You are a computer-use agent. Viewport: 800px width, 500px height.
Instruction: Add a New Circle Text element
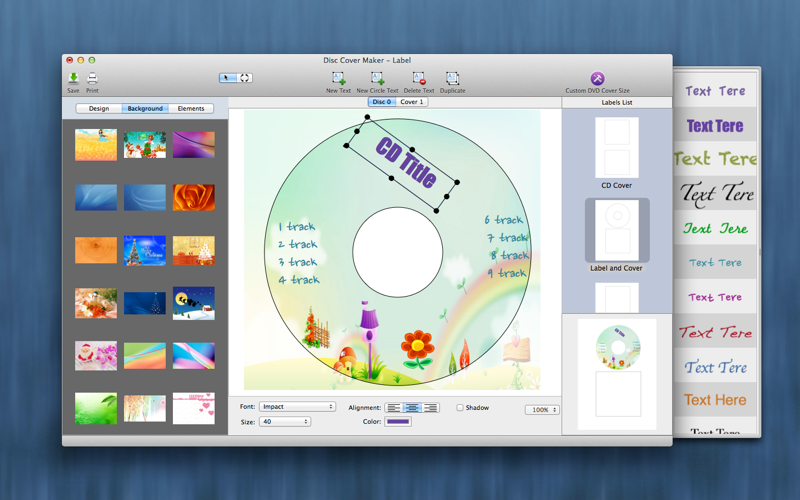tap(377, 78)
